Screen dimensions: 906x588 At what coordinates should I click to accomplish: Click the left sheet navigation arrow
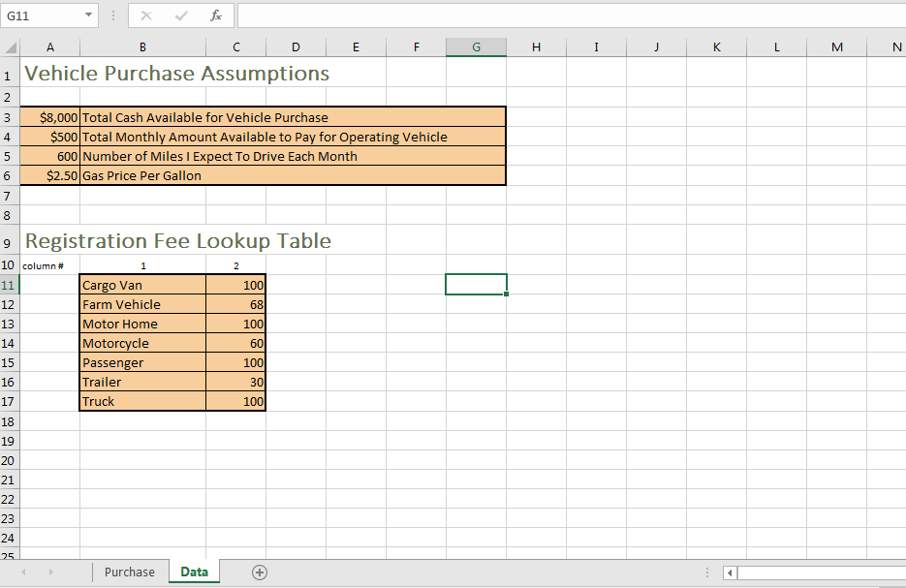pos(22,572)
